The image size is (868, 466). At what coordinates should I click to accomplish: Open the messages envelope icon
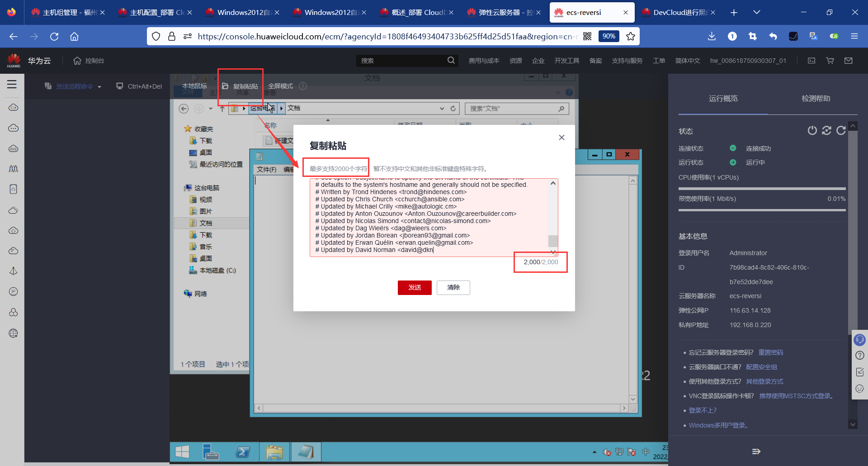849,61
